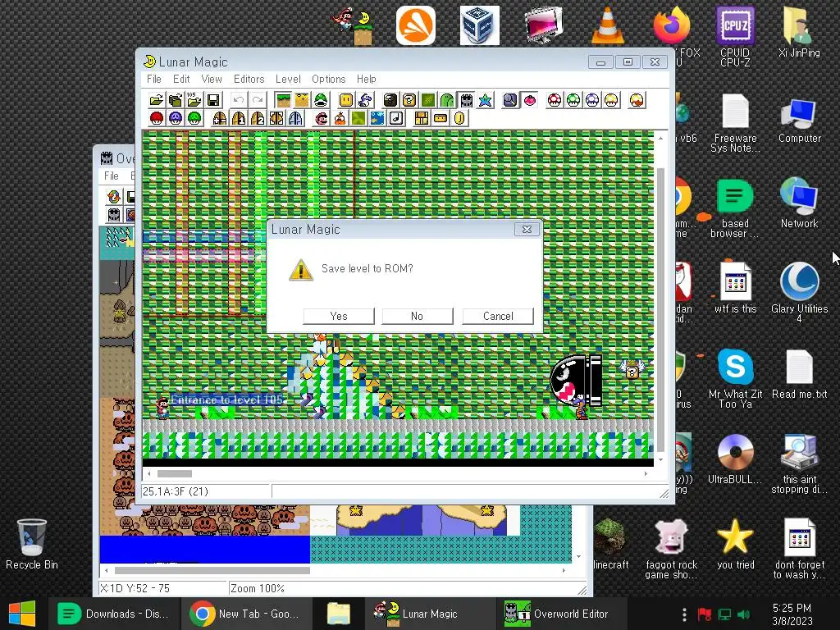Click the volume speaker tray icon

(743, 614)
